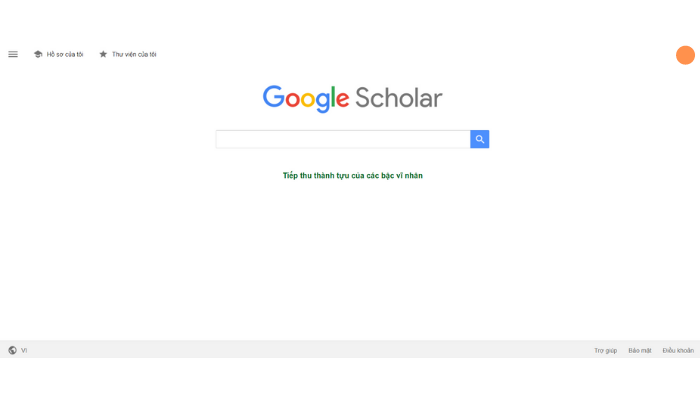Viewport: 700px width, 400px height.
Task: Open Thư viện của tôi library link
Action: click(x=134, y=54)
